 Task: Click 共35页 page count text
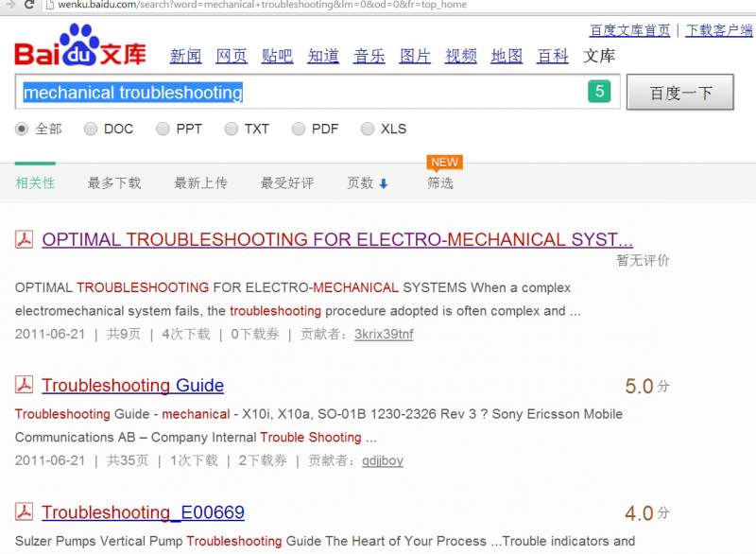click(128, 460)
